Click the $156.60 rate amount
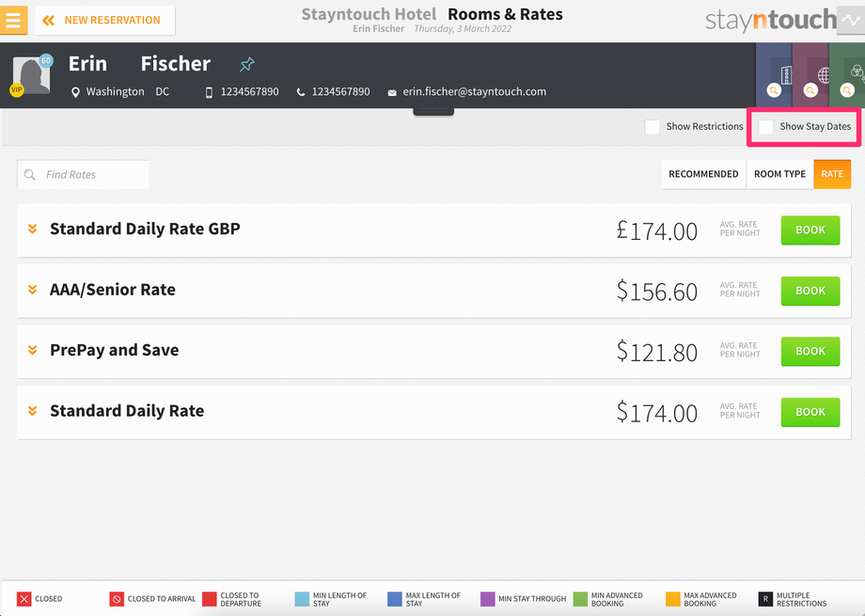Screen dimensions: 865x616 click(657, 292)
